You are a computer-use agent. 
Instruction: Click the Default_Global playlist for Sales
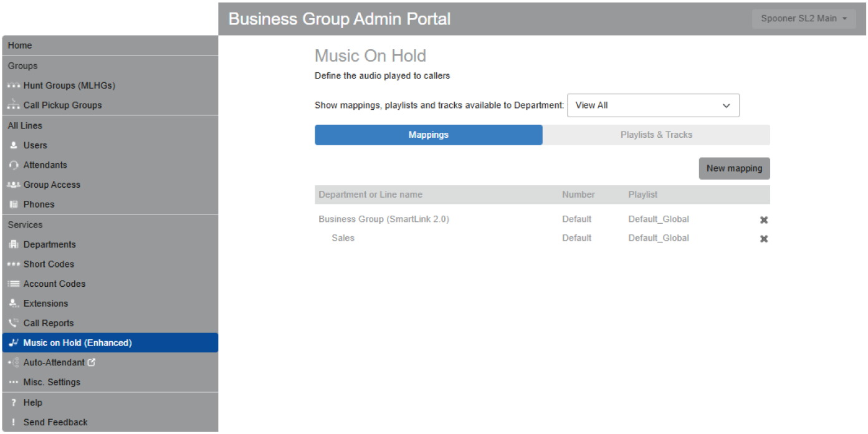point(659,238)
